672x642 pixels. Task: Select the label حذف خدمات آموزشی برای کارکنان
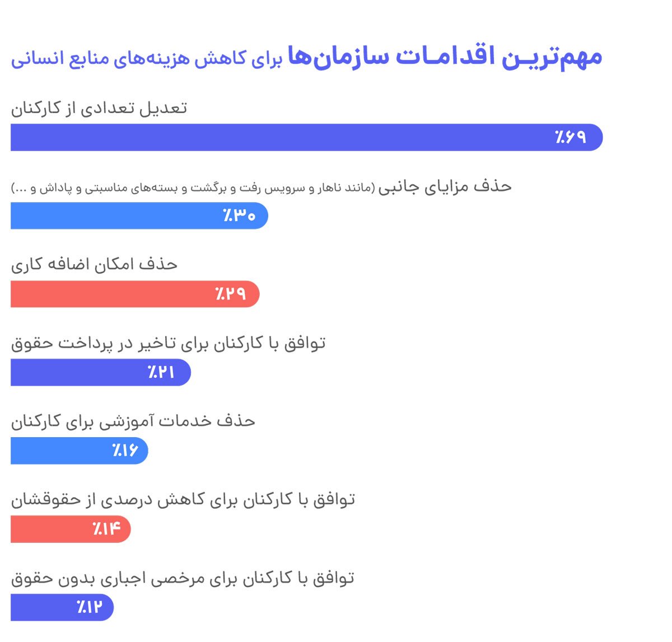click(x=133, y=421)
